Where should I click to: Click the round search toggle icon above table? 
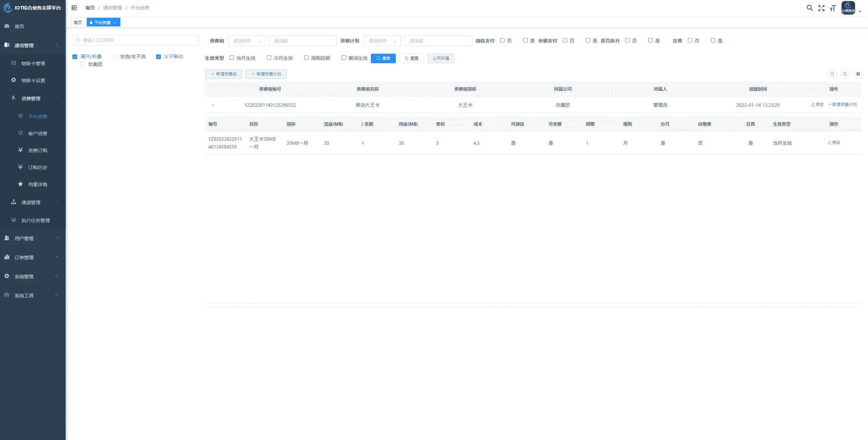click(832, 74)
